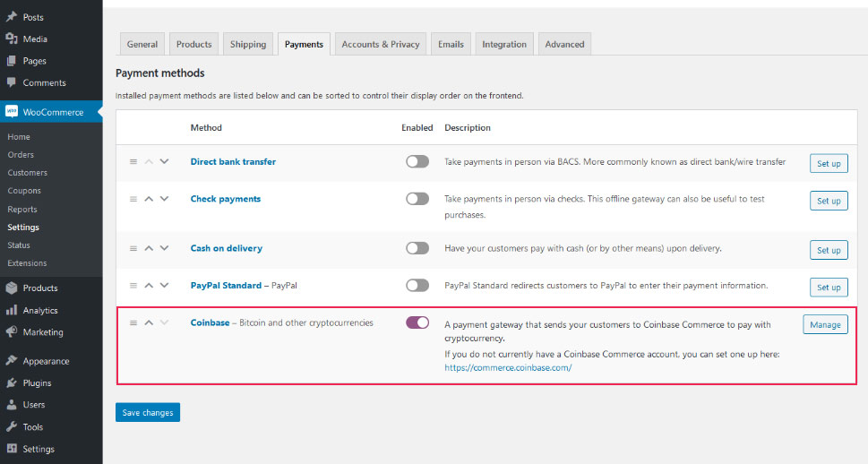Open WooCommerce Reports submenu item

[x=22, y=210]
